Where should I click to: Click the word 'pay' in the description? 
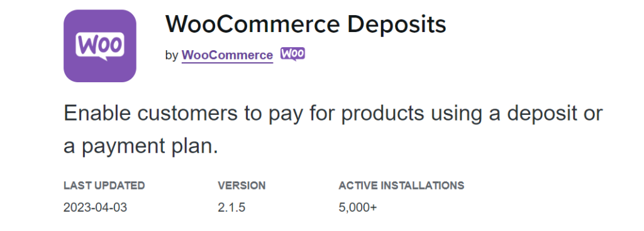[x=286, y=115]
